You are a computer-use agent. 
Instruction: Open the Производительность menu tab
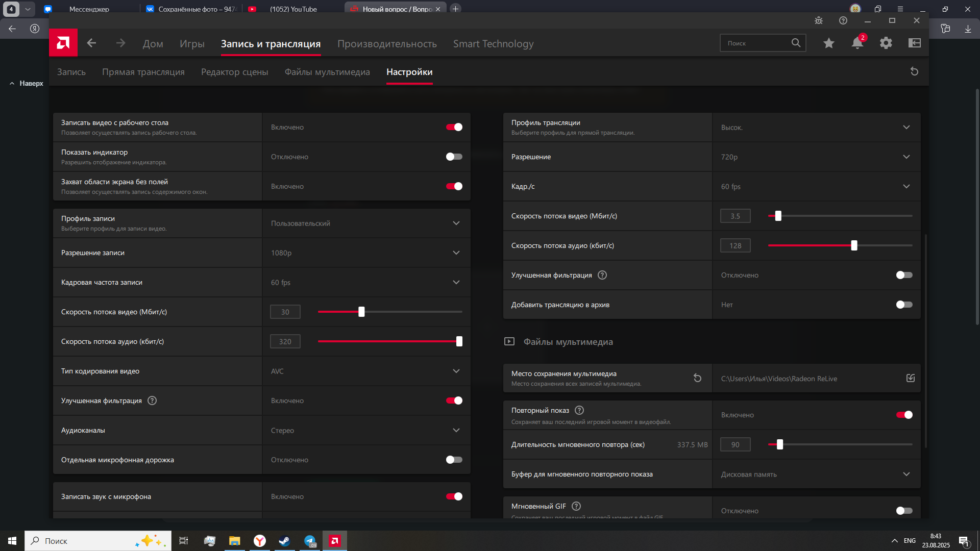click(387, 44)
